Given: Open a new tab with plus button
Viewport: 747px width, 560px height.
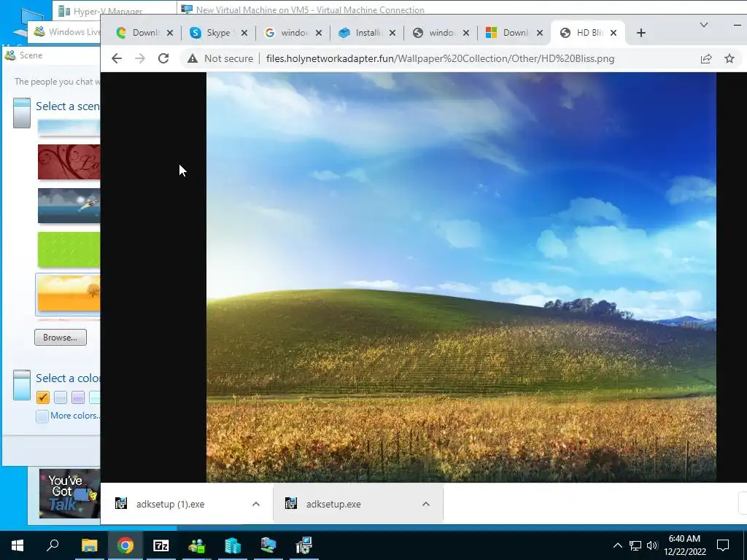Looking at the screenshot, I should pos(641,33).
